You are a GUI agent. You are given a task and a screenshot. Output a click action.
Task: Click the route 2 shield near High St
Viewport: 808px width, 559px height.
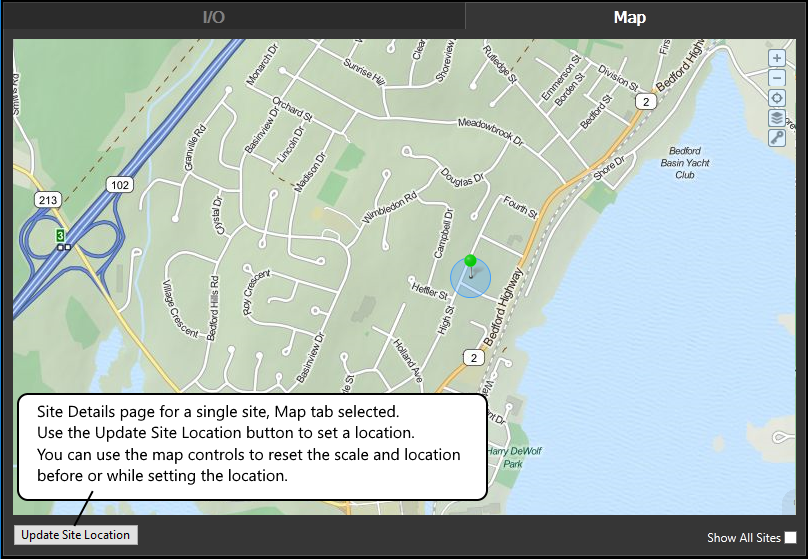pos(473,357)
